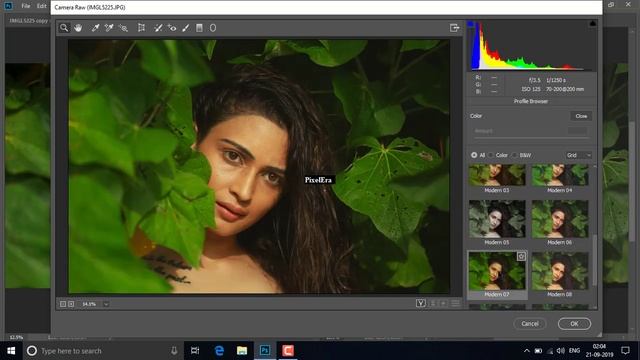Select the White Balance eyedropper tool

[95, 28]
